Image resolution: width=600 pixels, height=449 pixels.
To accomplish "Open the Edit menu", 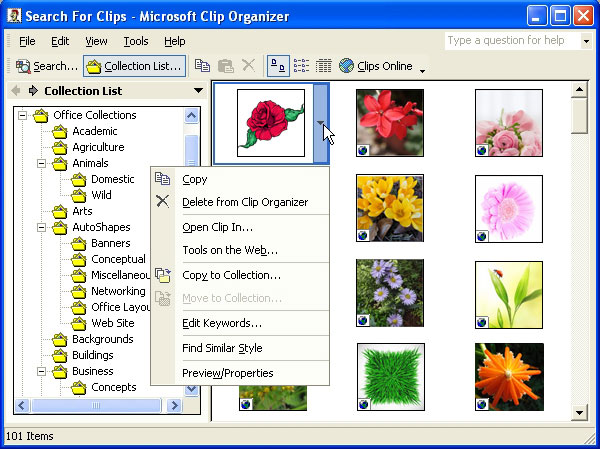I will pos(60,41).
